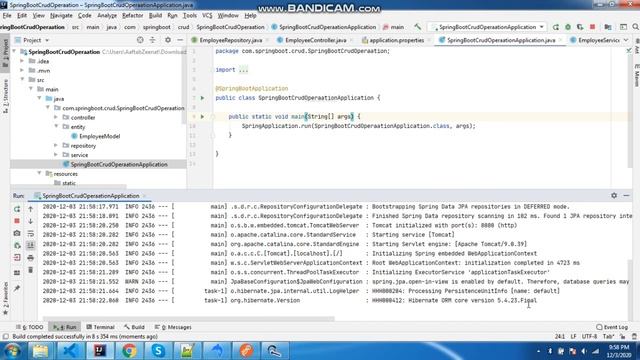Click the down arrow in the Run console
The width and height of the screenshot is (640, 360).
click(31, 221)
